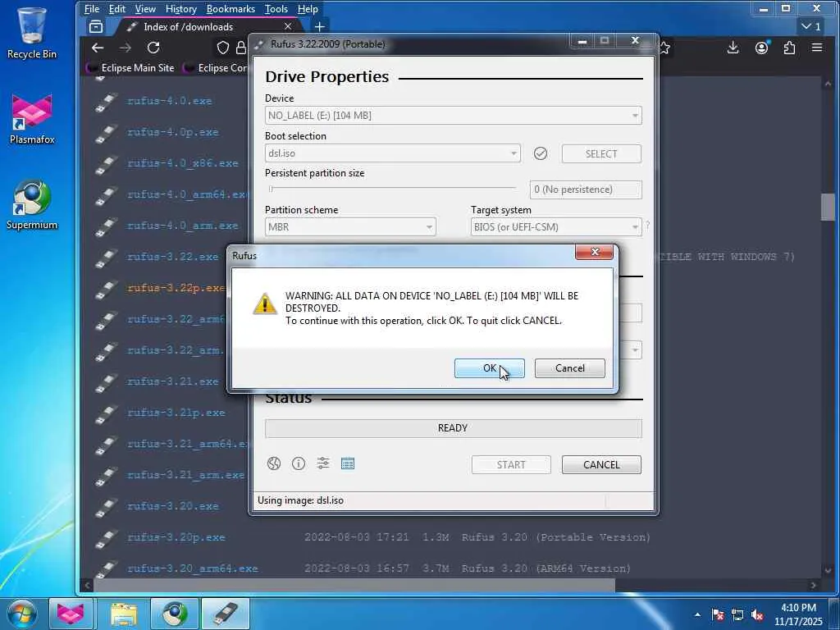Click the checksum checkmark icon beside boot selection
Viewport: 840px width, 630px height.
(x=541, y=153)
